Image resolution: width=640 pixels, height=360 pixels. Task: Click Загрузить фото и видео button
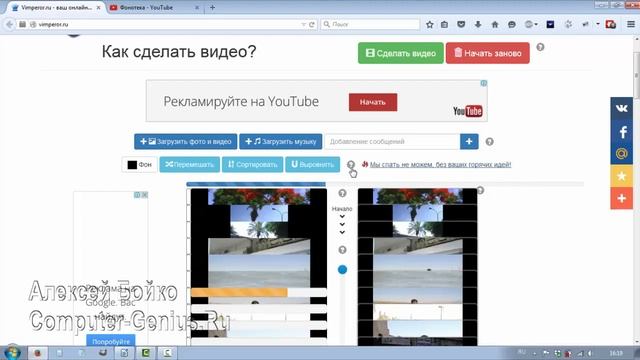point(185,142)
